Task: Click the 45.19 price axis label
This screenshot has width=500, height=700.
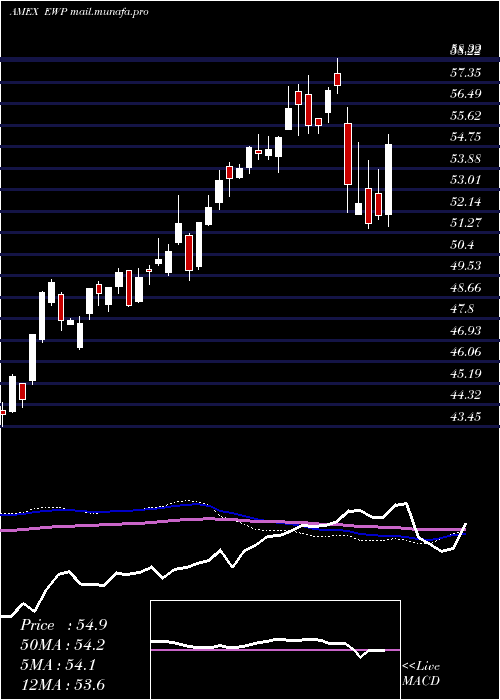Action: click(x=466, y=374)
